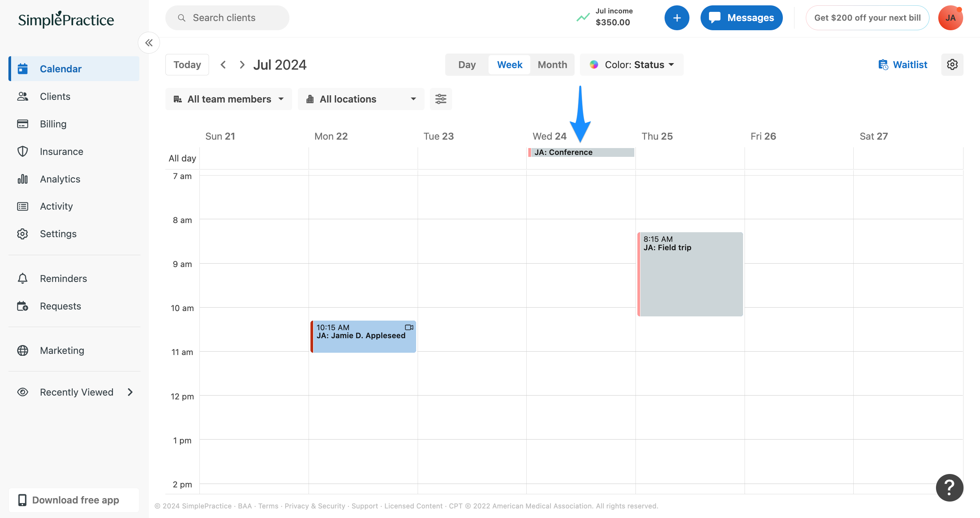Open the Calendar section
The image size is (980, 518).
pyautogui.click(x=74, y=69)
